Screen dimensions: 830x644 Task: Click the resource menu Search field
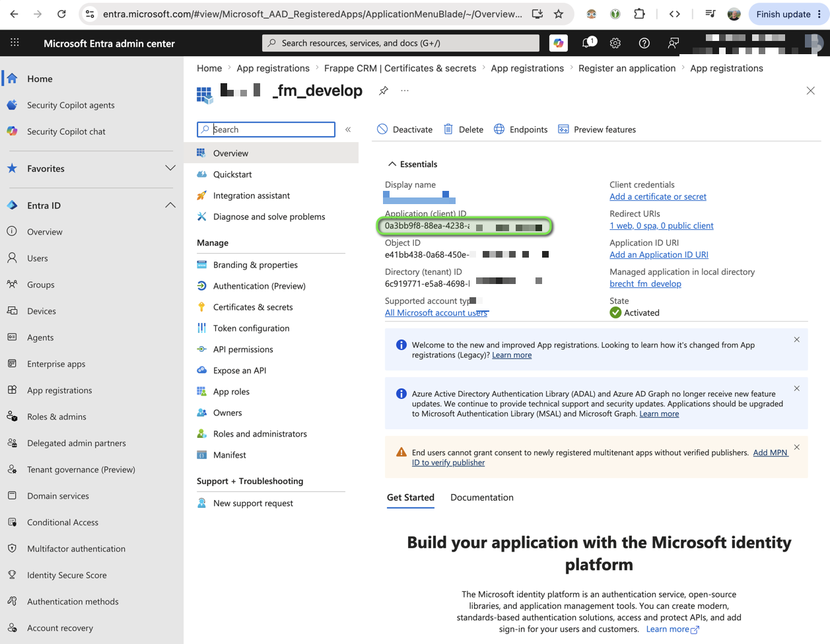coord(266,129)
